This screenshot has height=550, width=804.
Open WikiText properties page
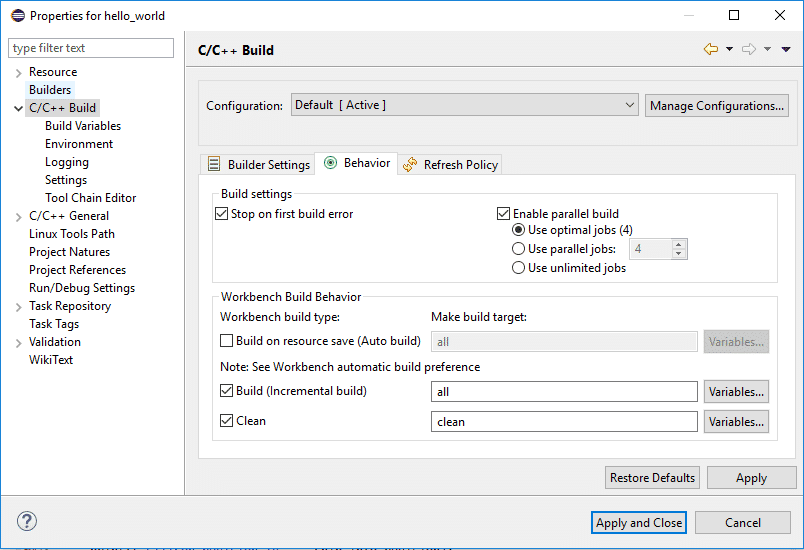point(51,360)
